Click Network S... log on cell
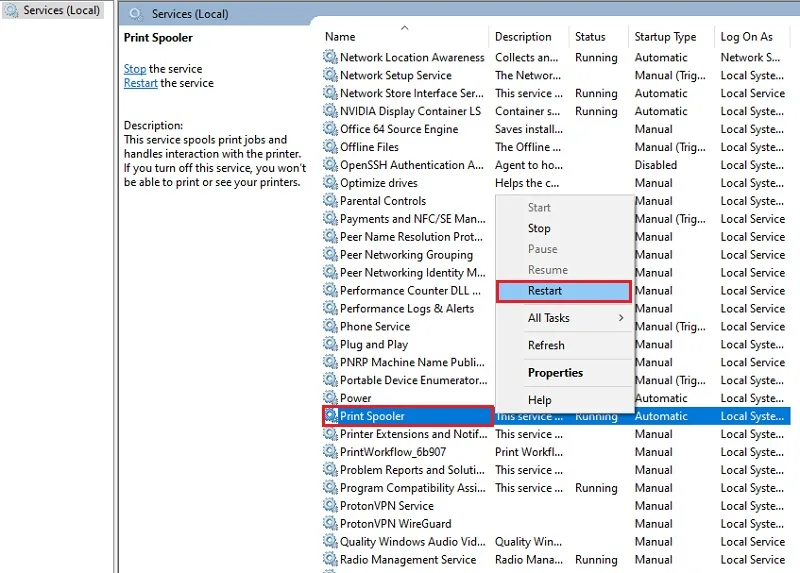800x573 pixels. (750, 57)
